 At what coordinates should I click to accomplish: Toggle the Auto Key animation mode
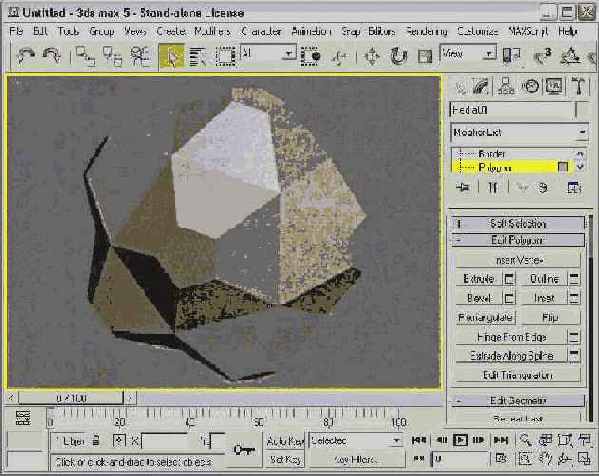pyautogui.click(x=285, y=442)
